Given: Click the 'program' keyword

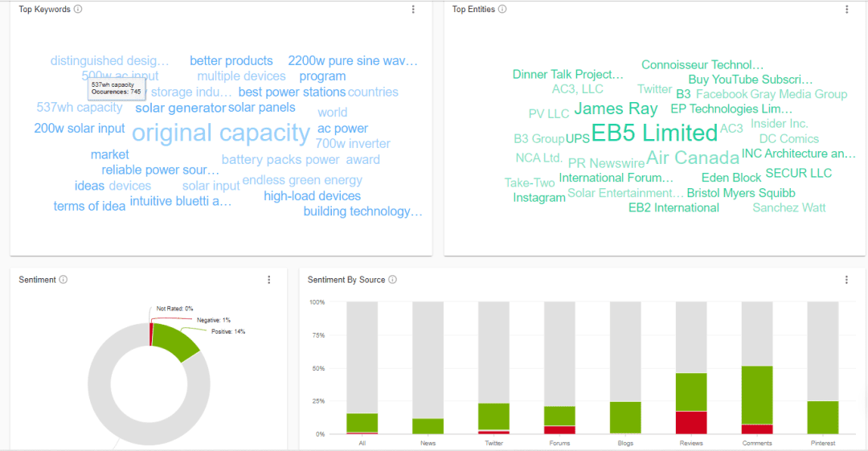Looking at the screenshot, I should click(x=323, y=76).
